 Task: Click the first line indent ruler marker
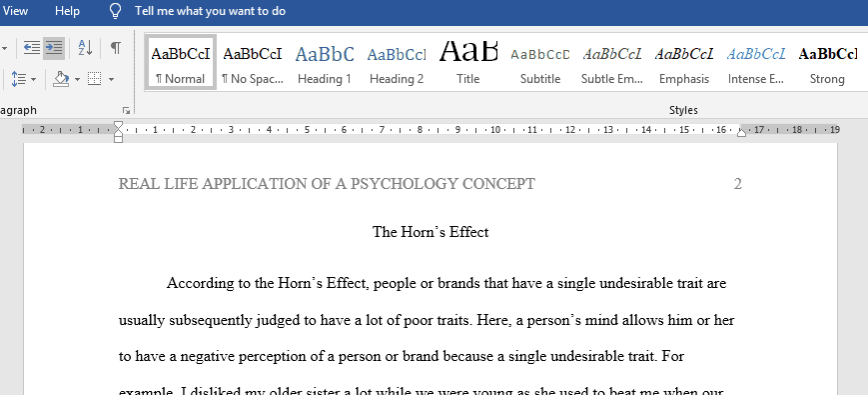[118, 126]
